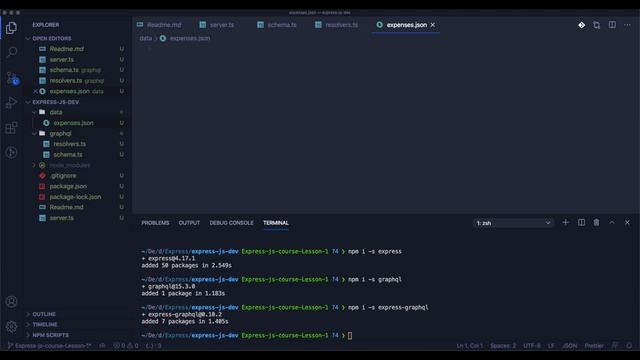Viewport: 640px width, 360px height.
Task: Select the TERMINAL panel tab
Action: pos(276,223)
